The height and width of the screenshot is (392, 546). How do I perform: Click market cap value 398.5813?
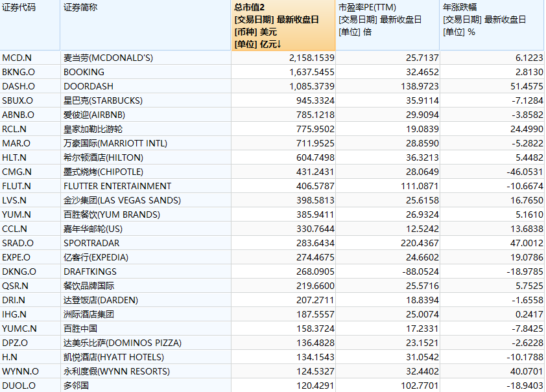(x=316, y=200)
